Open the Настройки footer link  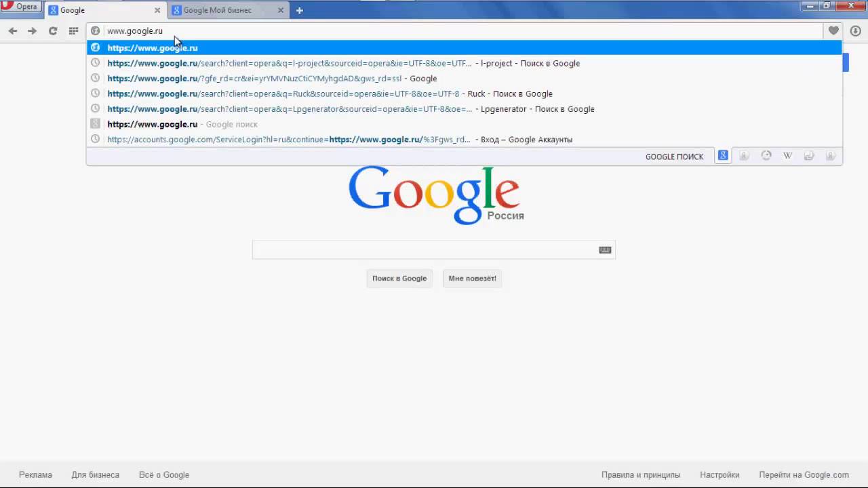(x=719, y=475)
